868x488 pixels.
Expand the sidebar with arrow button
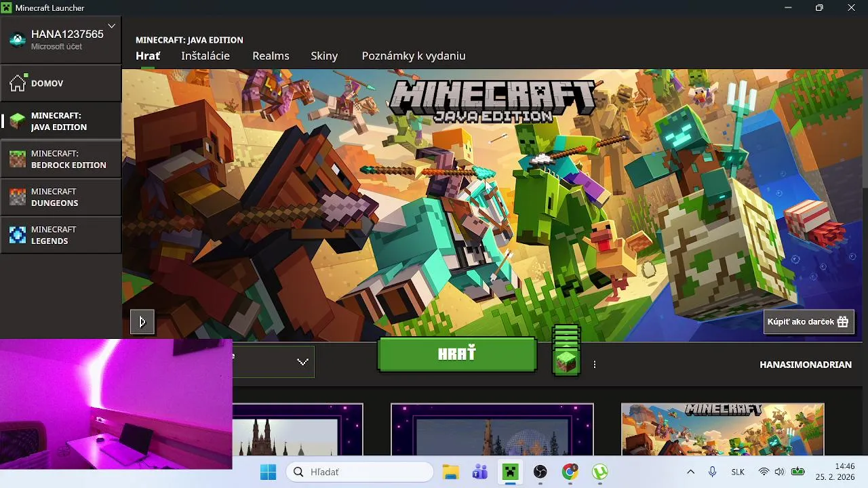tap(142, 322)
